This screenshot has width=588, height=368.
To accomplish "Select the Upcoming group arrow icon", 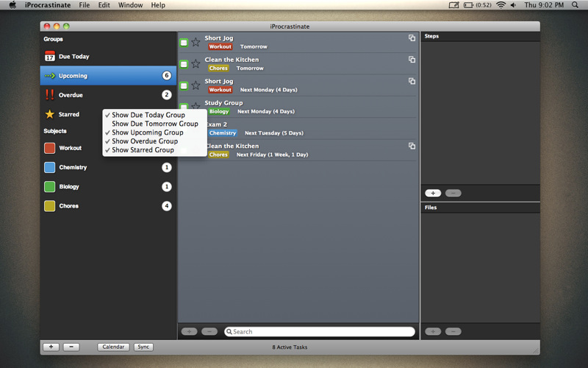I will pyautogui.click(x=49, y=76).
